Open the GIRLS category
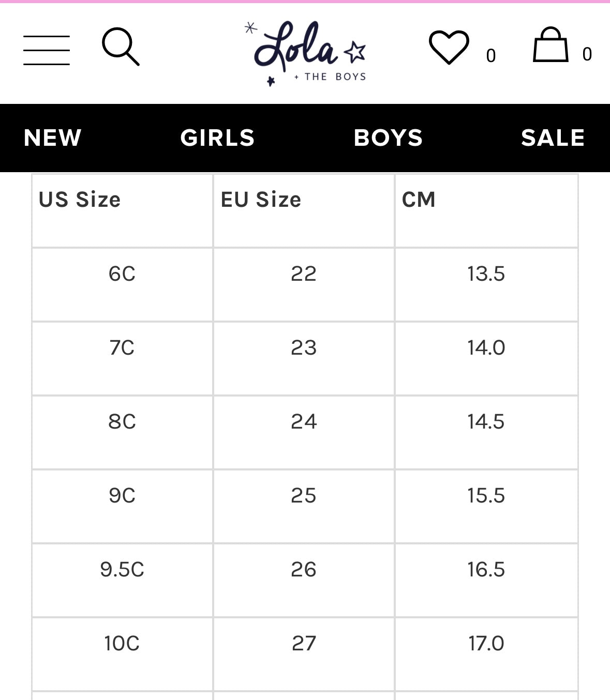610x700 pixels. click(x=217, y=138)
